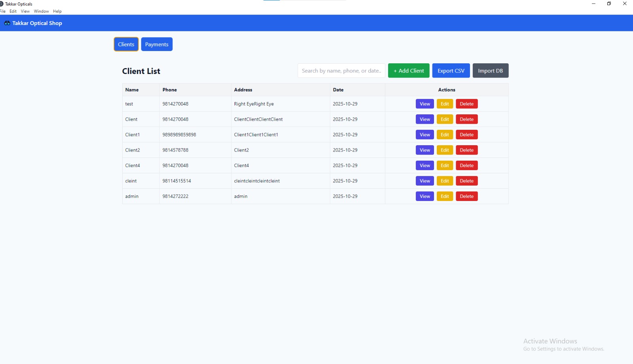Click the Name column header
Screen dimensions: 633x364
pyautogui.click(x=132, y=90)
